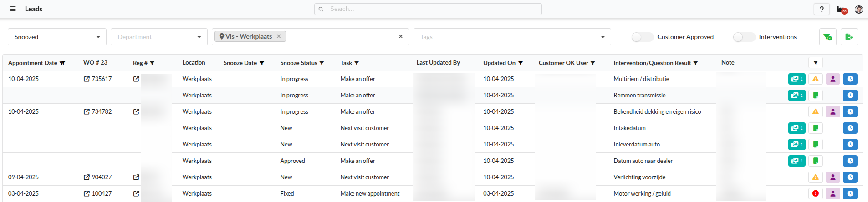Click the green export button
The width and height of the screenshot is (868, 202).
click(x=849, y=37)
